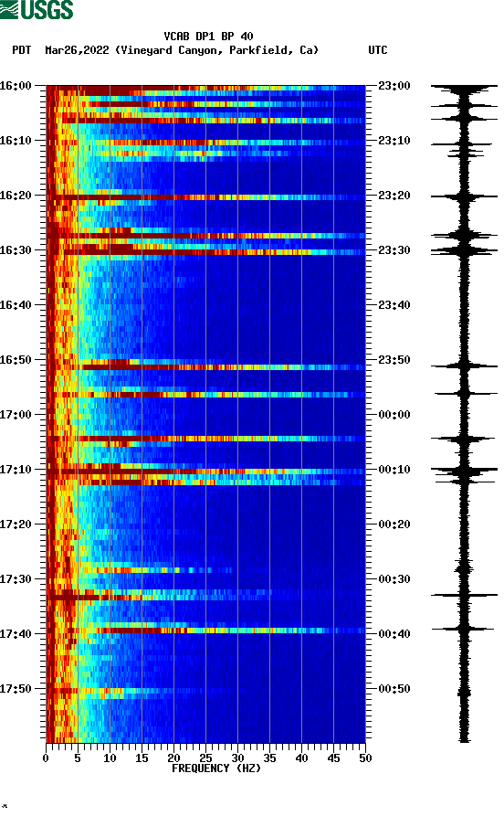Click the 50 Hz frequency axis label
The width and height of the screenshot is (504, 816).
[x=365, y=758]
